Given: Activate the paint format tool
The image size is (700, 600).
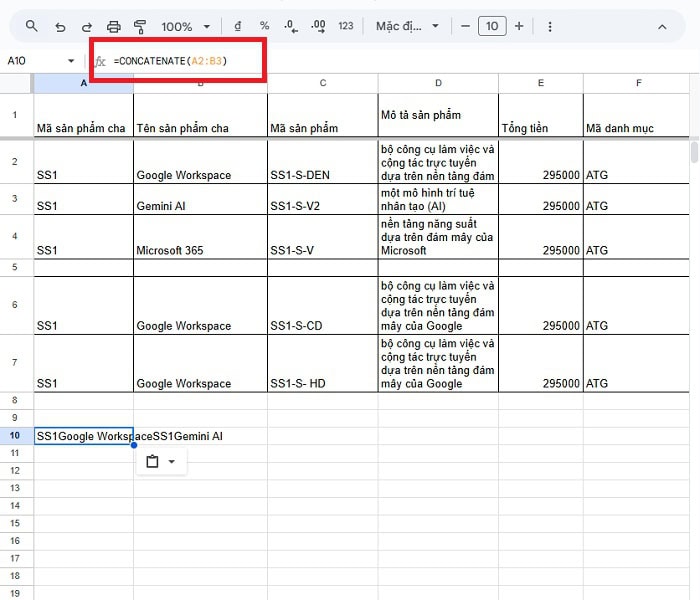Looking at the screenshot, I should coord(139,26).
